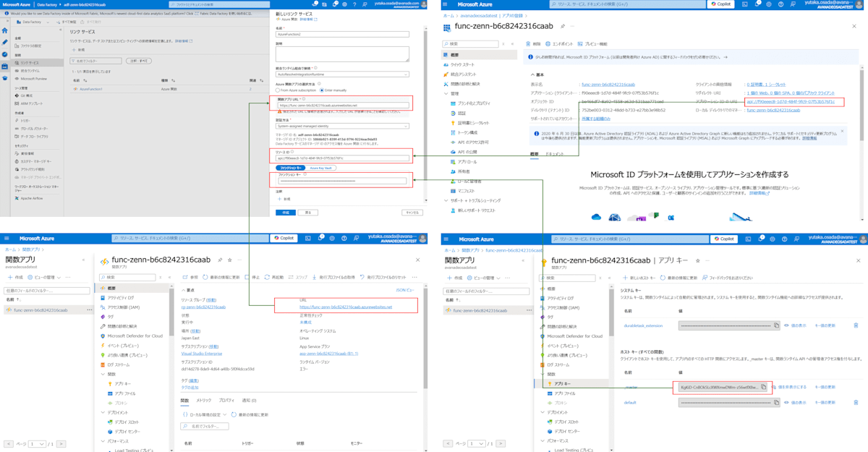The image size is (868, 452).
Task: Delete the default host key via trash icon
Action: pos(856,402)
